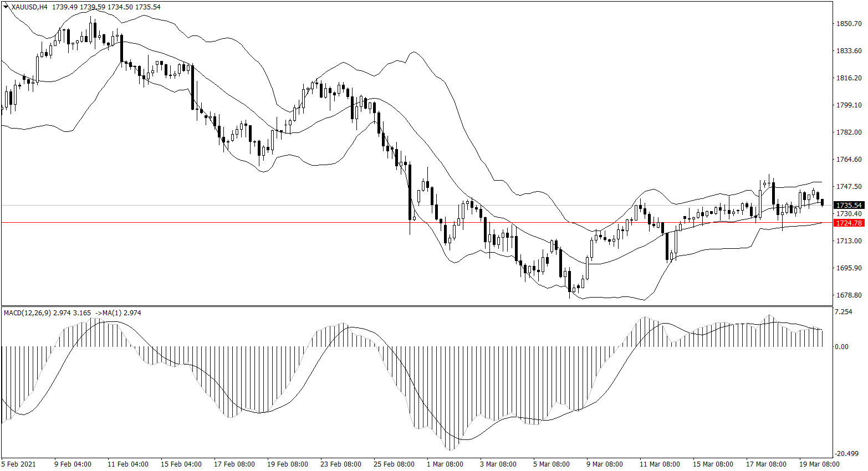Select the 1713.00 price axis label
This screenshot has width=868, height=471.
click(849, 241)
